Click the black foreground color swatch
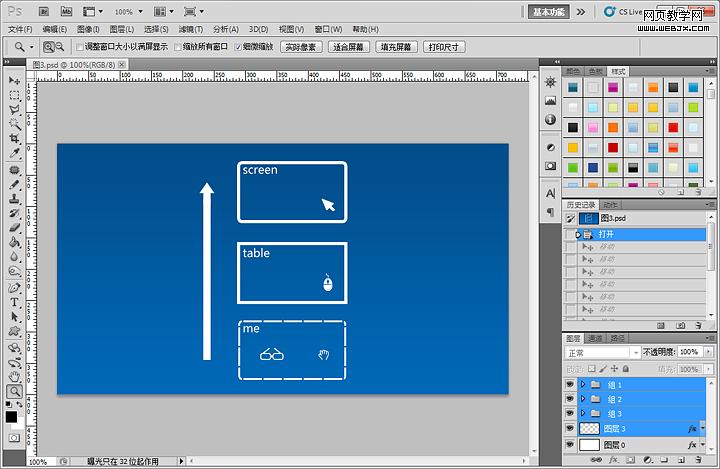This screenshot has width=720, height=469. (10, 415)
